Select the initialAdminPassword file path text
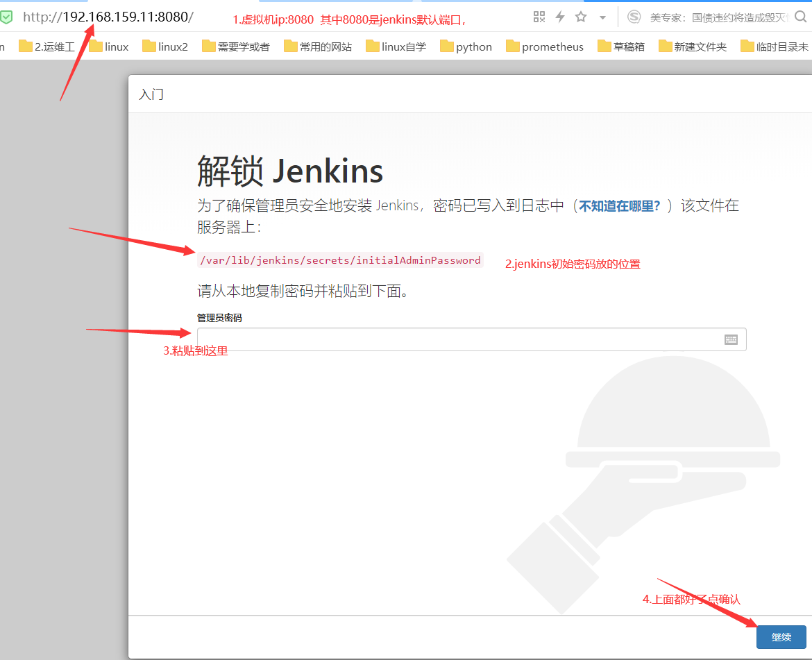This screenshot has width=812, height=660. coord(340,260)
